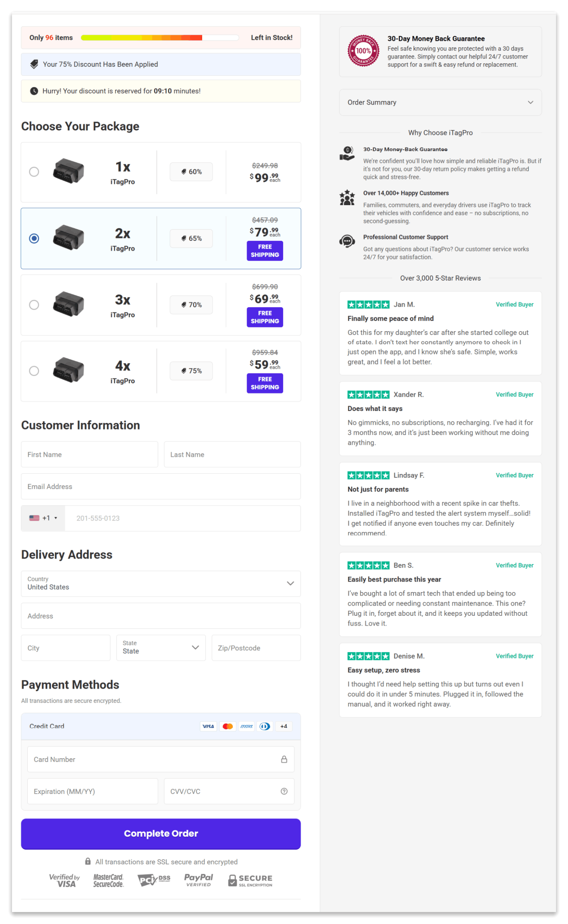This screenshot has width=568, height=924.
Task: Click the Complete Order button
Action: coord(161,834)
